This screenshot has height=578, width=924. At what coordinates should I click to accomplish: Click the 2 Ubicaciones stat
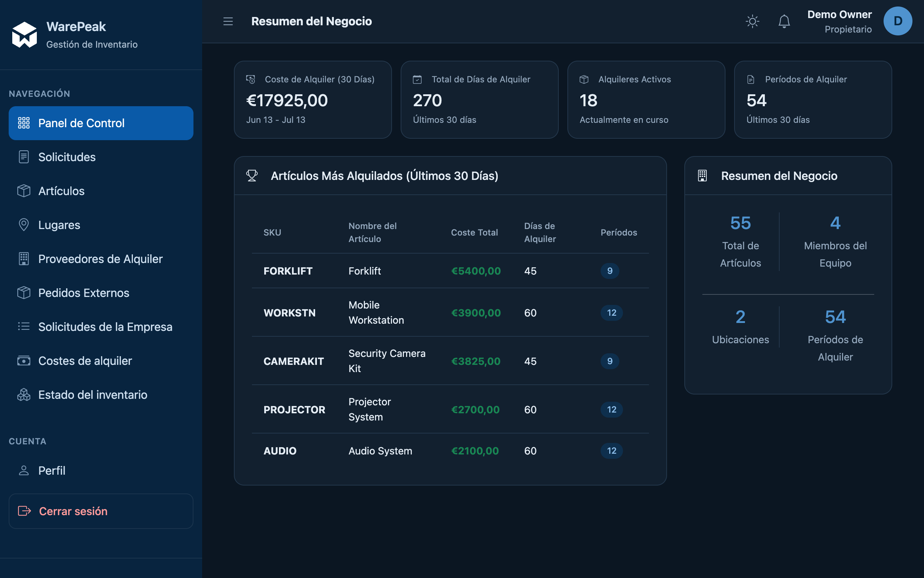[740, 327]
